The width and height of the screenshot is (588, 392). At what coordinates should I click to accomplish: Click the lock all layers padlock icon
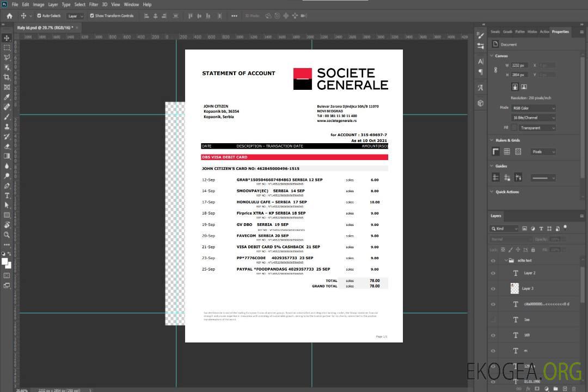click(x=532, y=250)
